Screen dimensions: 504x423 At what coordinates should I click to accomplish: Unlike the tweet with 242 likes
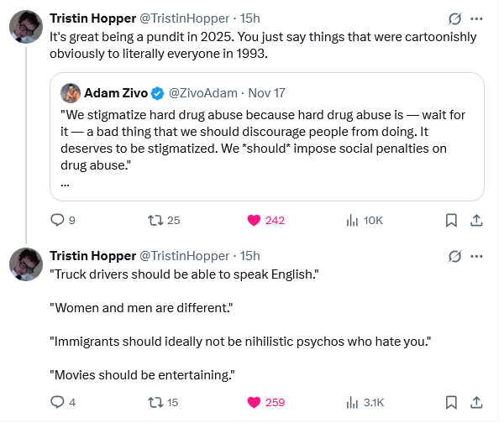[253, 221]
